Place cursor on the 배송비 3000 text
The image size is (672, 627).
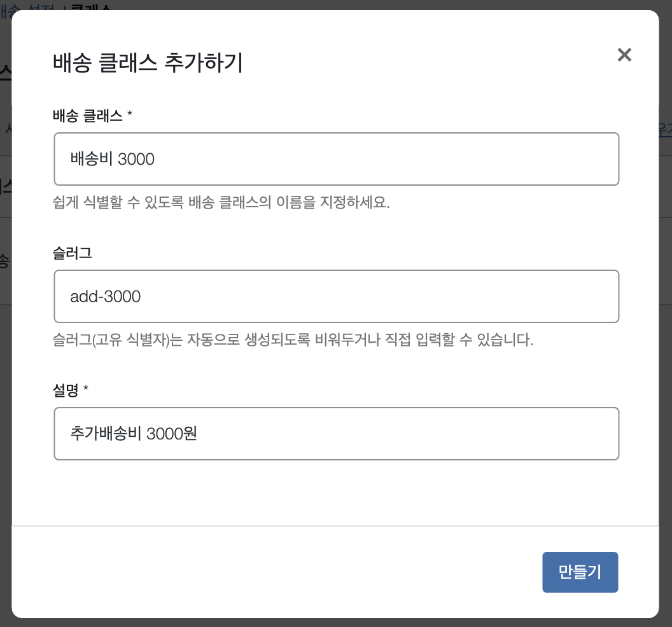[112, 159]
